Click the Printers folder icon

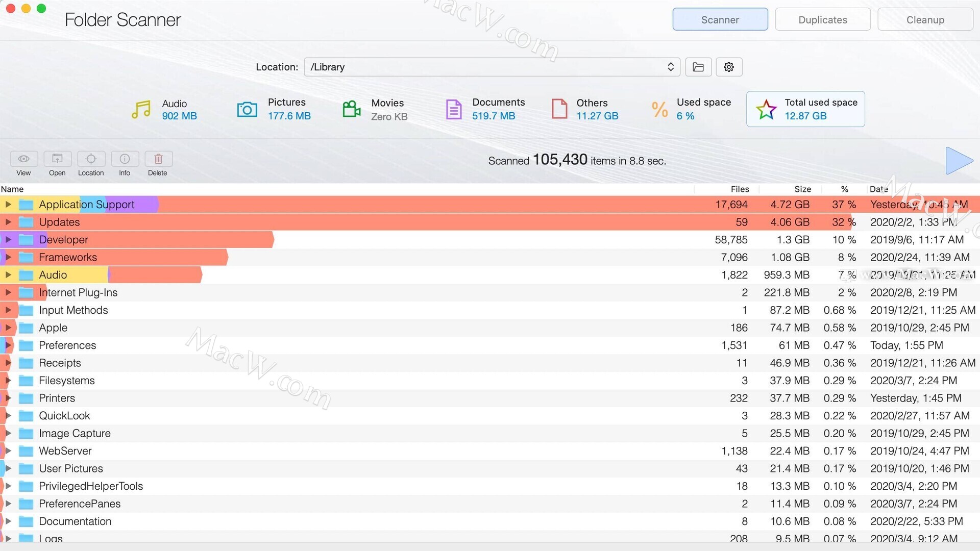(x=26, y=398)
